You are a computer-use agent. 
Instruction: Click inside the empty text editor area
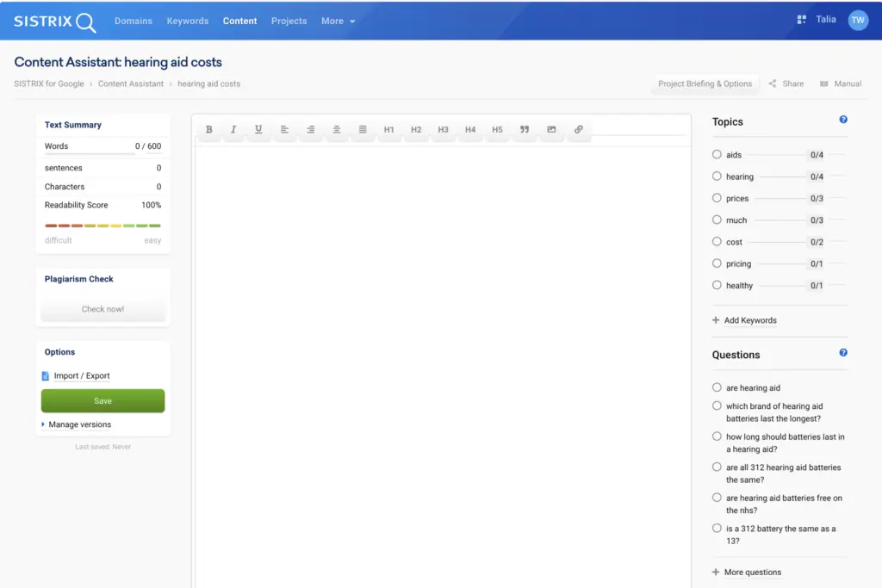442,365
